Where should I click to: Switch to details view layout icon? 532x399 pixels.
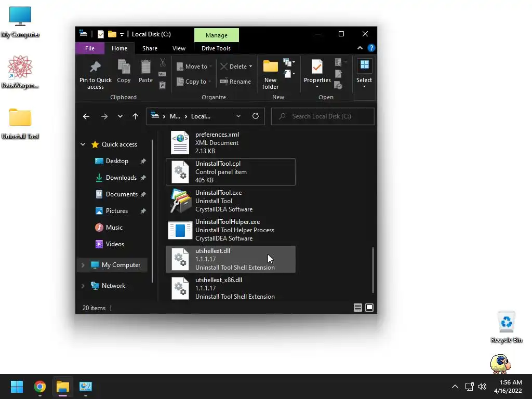(x=357, y=308)
